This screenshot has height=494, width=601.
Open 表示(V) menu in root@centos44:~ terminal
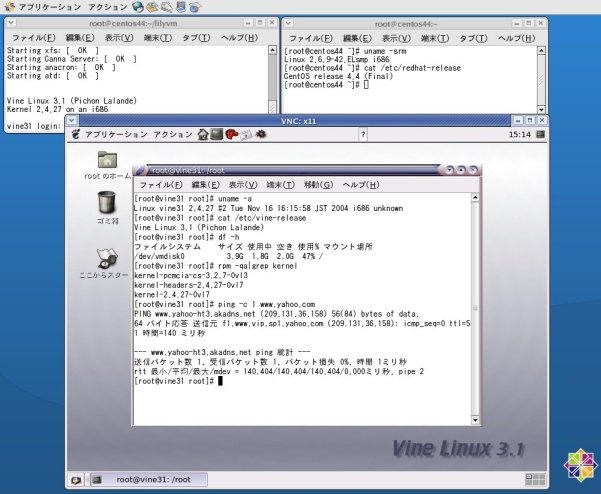396,38
